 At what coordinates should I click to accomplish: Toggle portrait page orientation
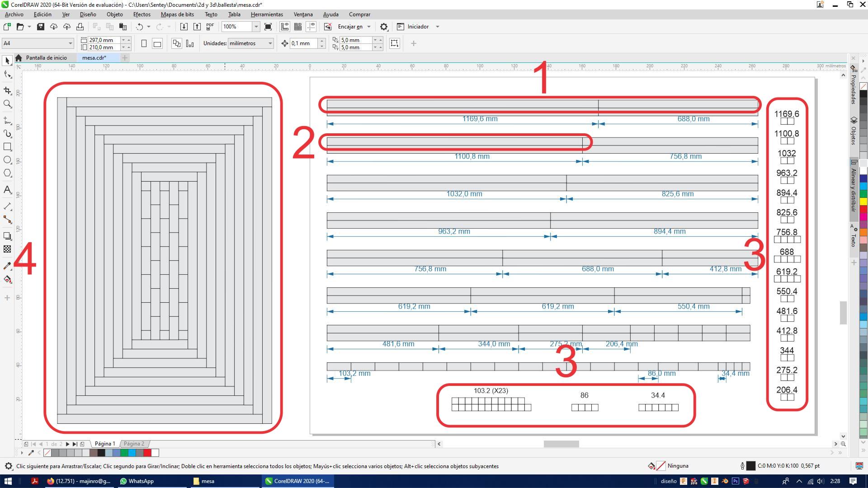pos(144,43)
